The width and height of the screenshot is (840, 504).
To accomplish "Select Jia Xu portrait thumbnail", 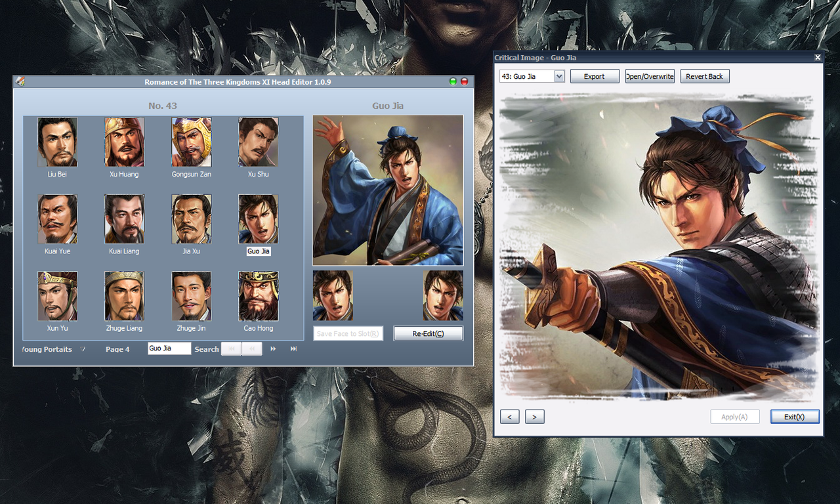I will pyautogui.click(x=192, y=219).
